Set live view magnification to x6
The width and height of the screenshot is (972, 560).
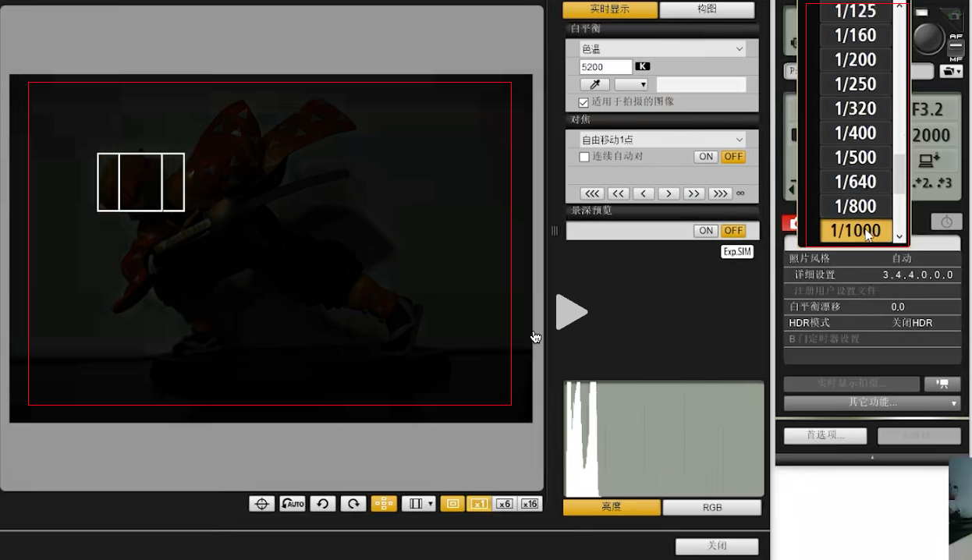[x=505, y=504]
